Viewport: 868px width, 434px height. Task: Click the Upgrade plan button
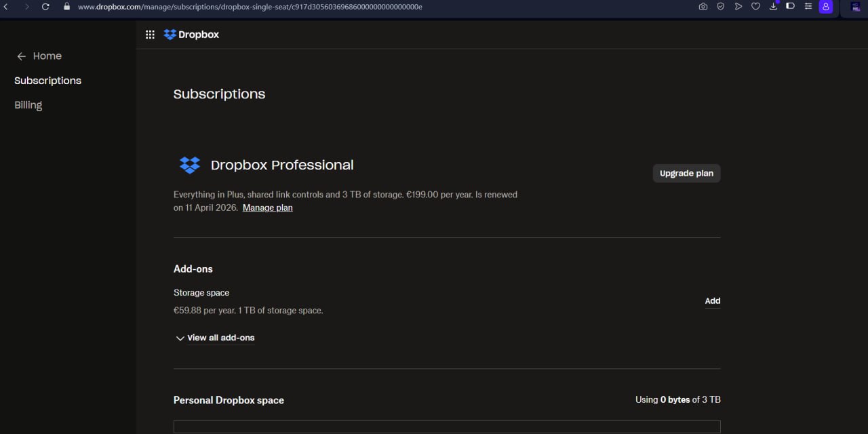686,174
